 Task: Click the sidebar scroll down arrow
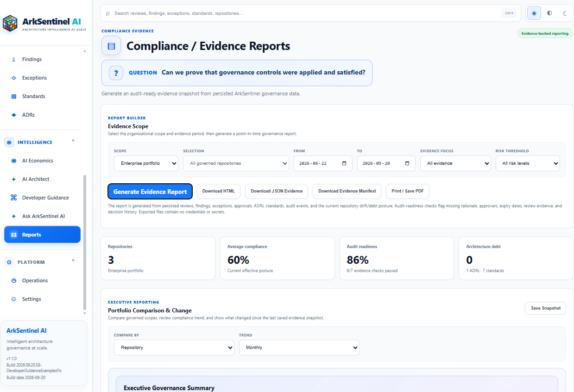pos(84,313)
